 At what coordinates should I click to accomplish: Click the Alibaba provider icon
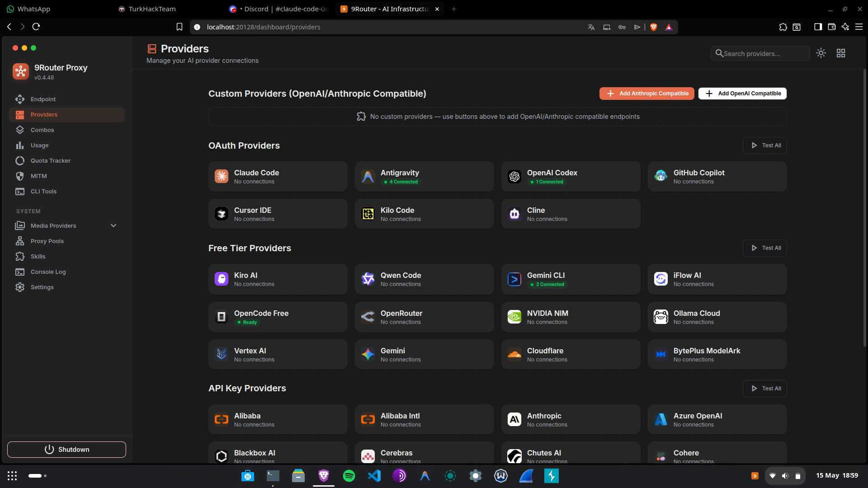(x=222, y=419)
